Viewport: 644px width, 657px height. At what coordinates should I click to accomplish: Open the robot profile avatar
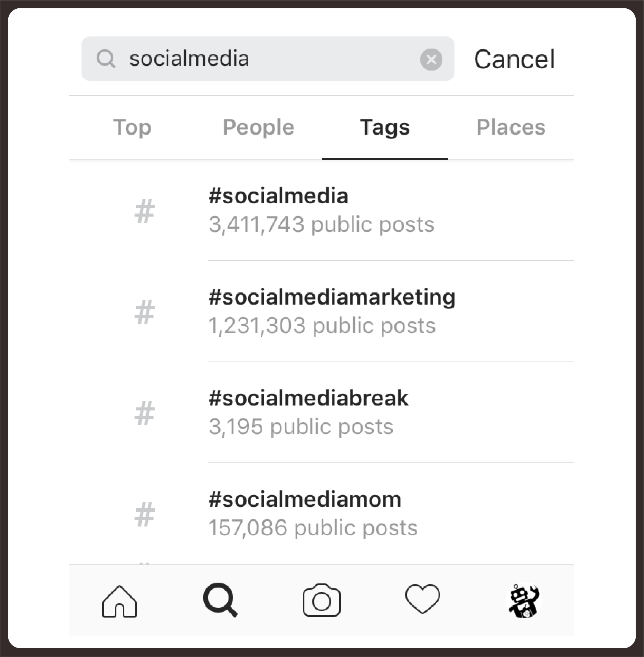pyautogui.click(x=524, y=601)
